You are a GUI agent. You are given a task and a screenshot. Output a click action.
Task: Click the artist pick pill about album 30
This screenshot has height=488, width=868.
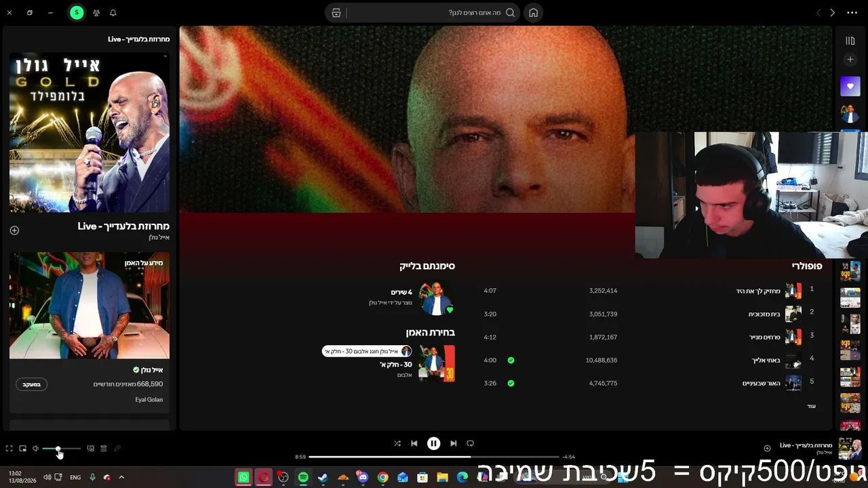click(x=367, y=351)
